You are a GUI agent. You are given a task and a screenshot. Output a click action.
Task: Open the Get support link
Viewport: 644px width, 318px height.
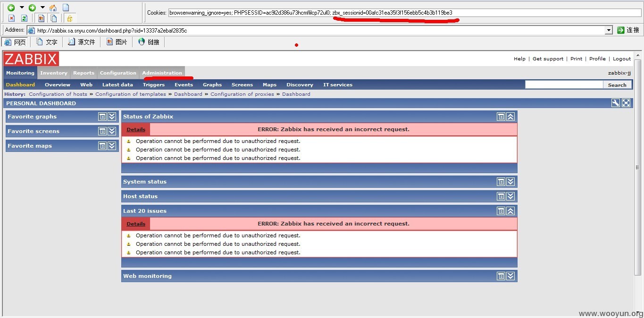(x=548, y=59)
